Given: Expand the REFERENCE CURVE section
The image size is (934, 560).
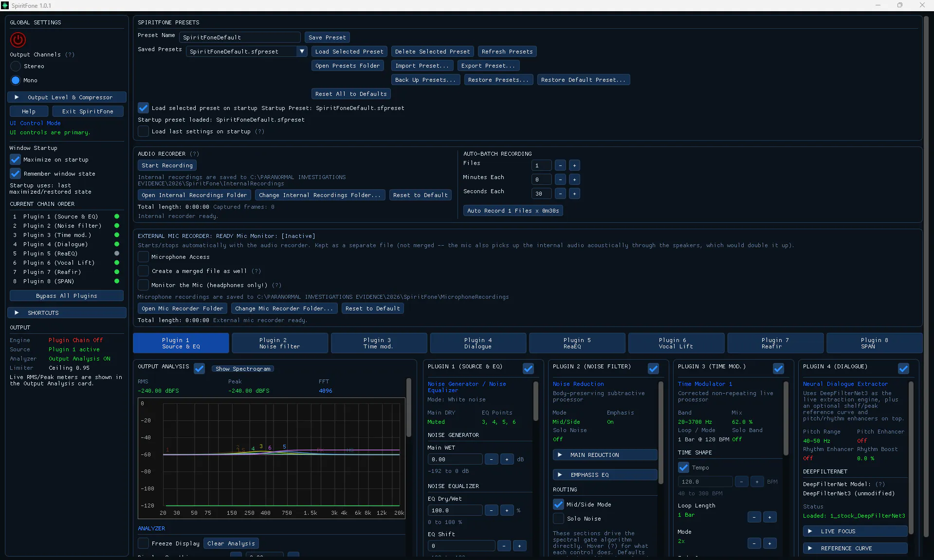Looking at the screenshot, I should [855, 548].
